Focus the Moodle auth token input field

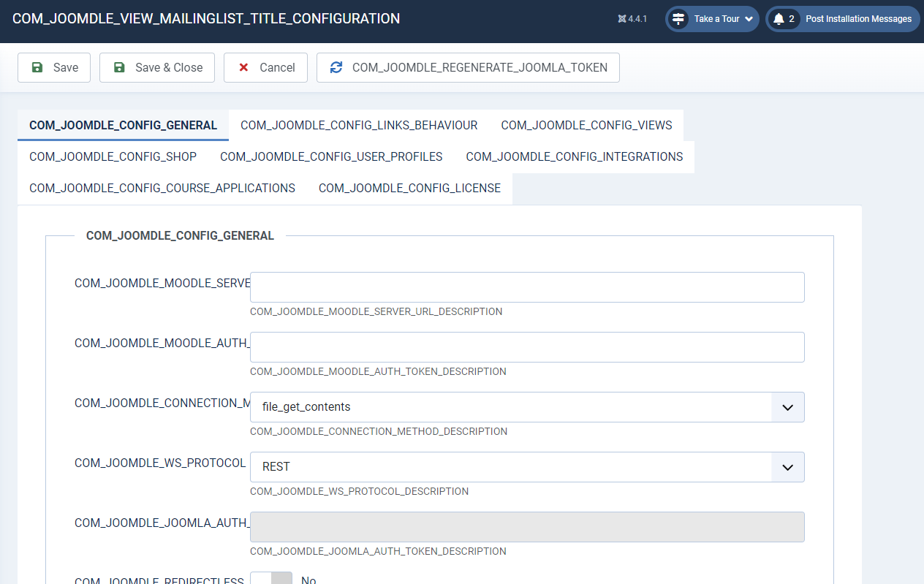[x=527, y=347]
